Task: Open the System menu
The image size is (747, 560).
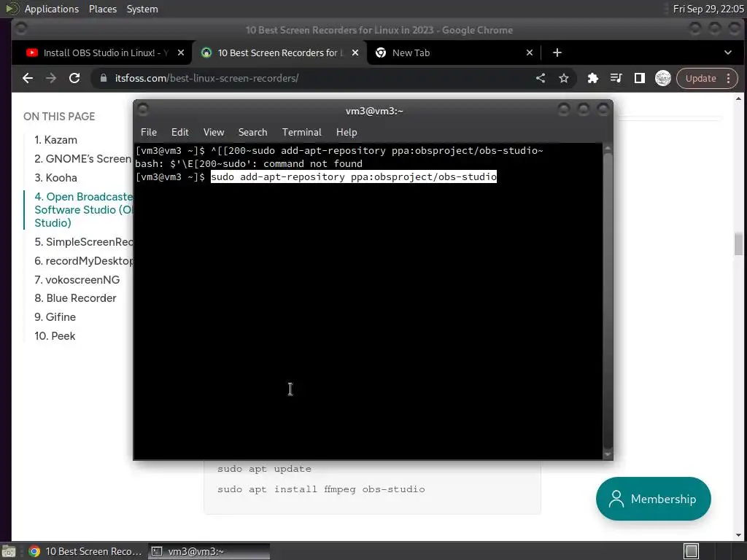Action: coord(142,9)
